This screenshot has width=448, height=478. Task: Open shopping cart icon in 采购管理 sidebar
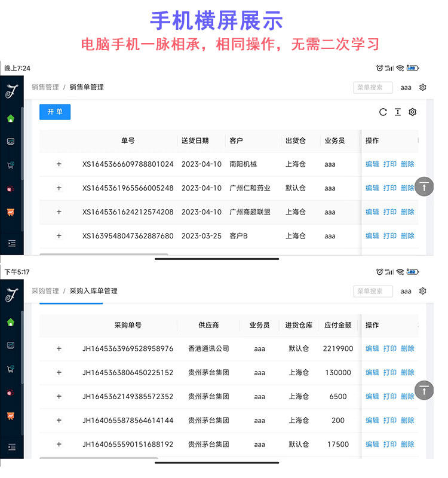click(x=11, y=369)
